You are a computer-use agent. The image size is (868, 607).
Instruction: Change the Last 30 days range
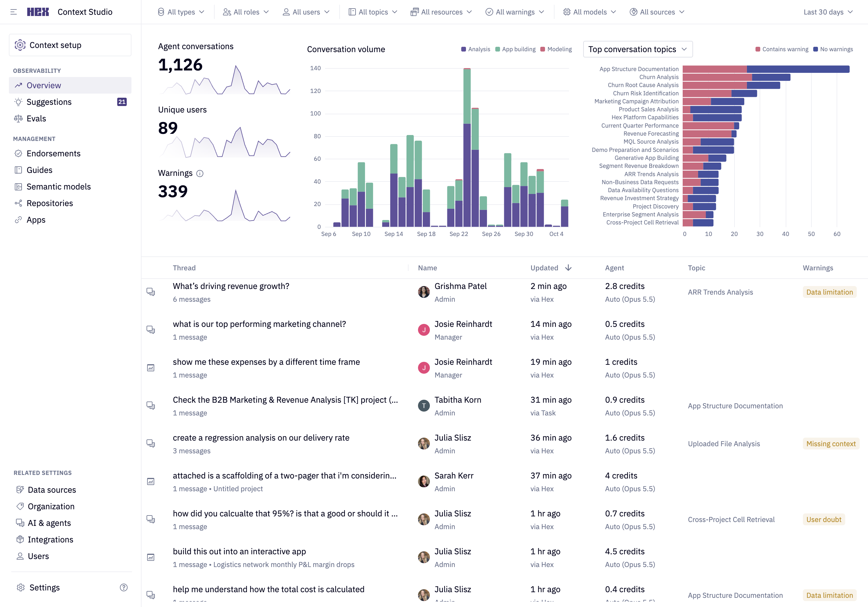pyautogui.click(x=828, y=12)
